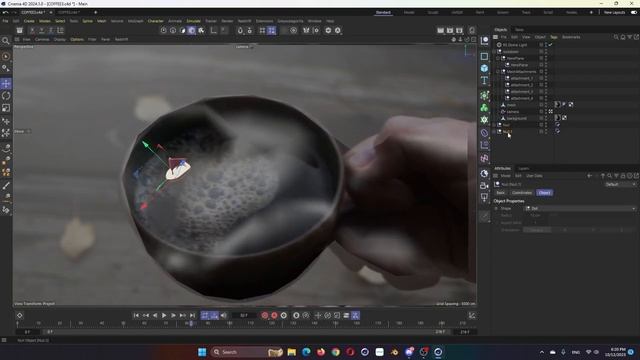This screenshot has height=360, width=640.
Task: Select attachment_1 in Object Manager
Action: 522,78
